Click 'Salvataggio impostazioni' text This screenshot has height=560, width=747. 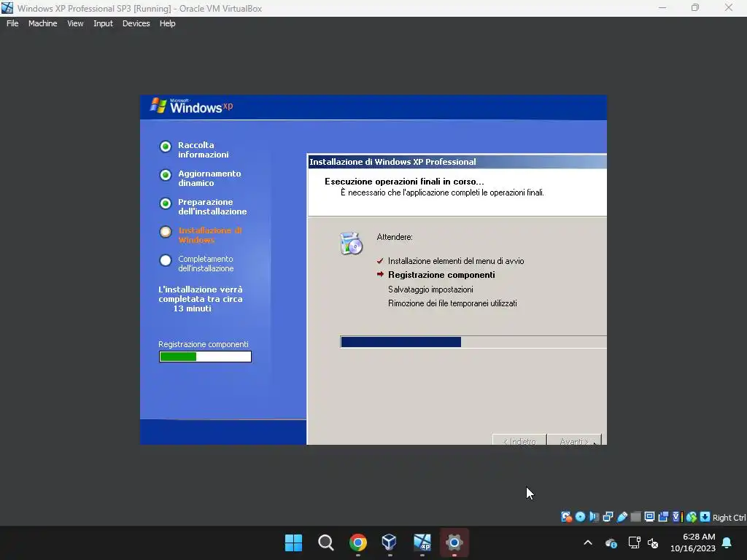click(430, 289)
